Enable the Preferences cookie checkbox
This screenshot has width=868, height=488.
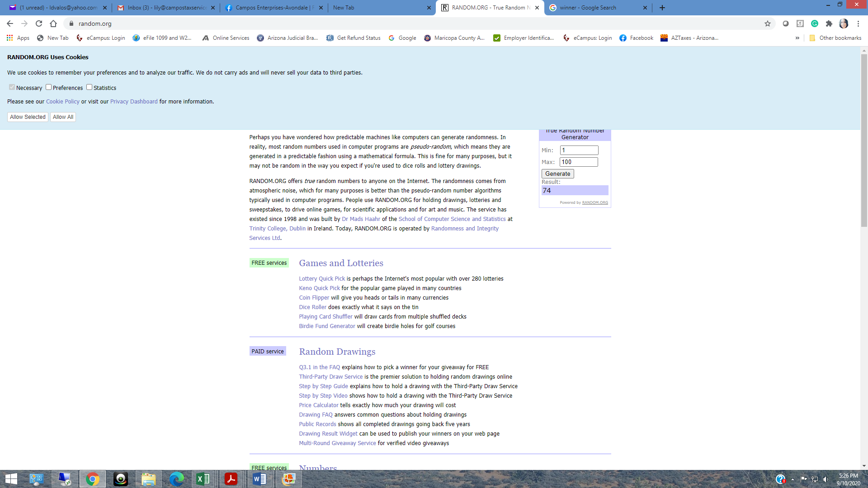click(x=48, y=87)
